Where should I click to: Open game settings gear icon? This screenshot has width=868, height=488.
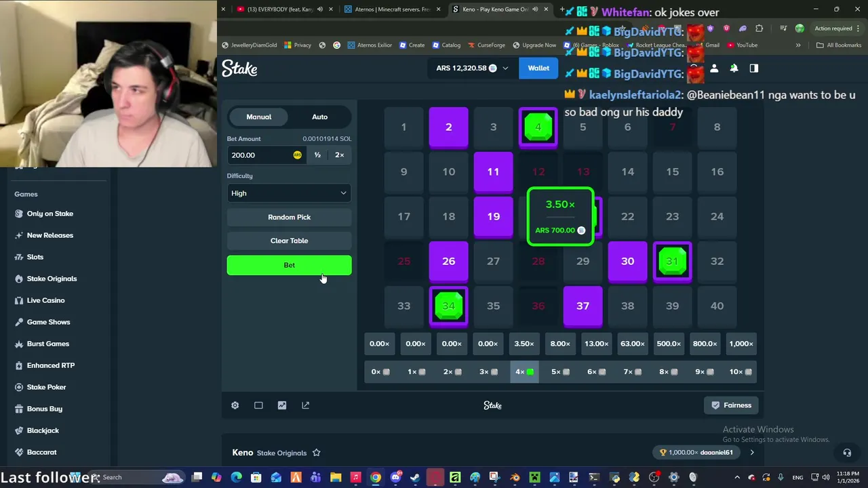point(235,405)
